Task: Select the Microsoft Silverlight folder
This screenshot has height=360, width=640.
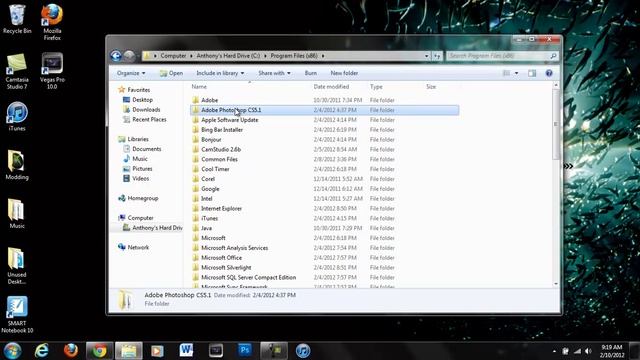Action: [324, 267]
